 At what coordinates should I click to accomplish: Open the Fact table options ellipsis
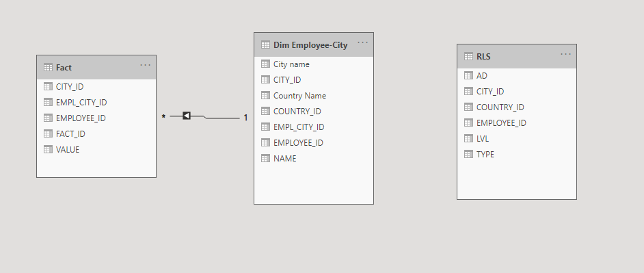point(146,65)
